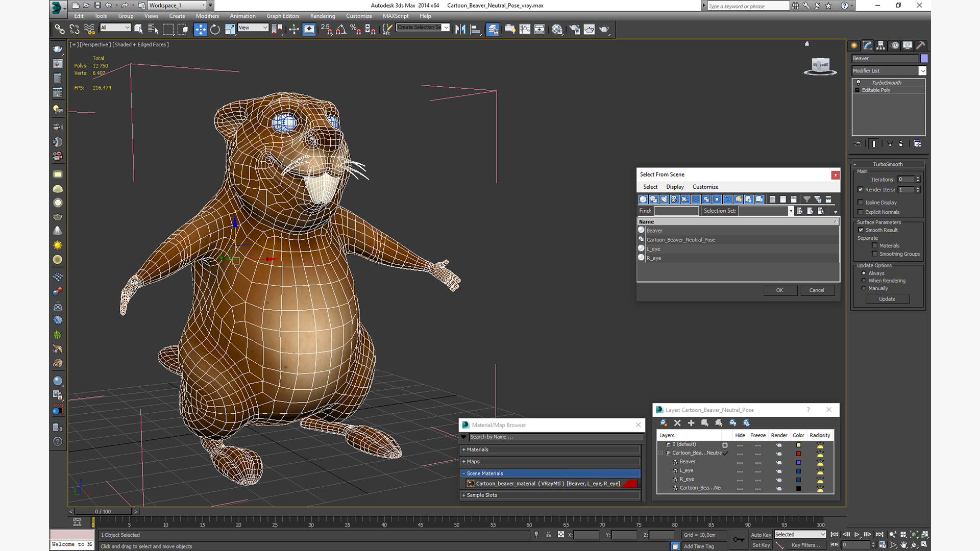The width and height of the screenshot is (980, 551).
Task: Click red color swatch of Cartoon_Bea...Neutra layer
Action: (799, 454)
